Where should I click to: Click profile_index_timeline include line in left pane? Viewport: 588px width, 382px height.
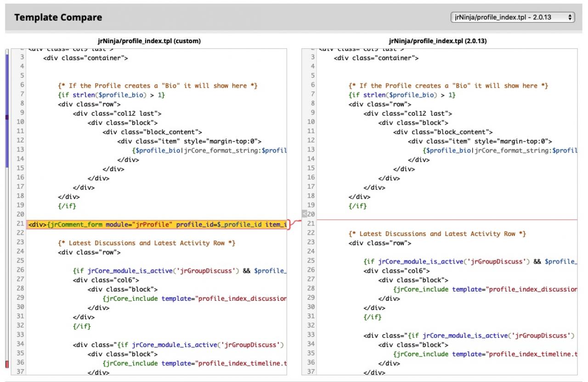pos(195,363)
